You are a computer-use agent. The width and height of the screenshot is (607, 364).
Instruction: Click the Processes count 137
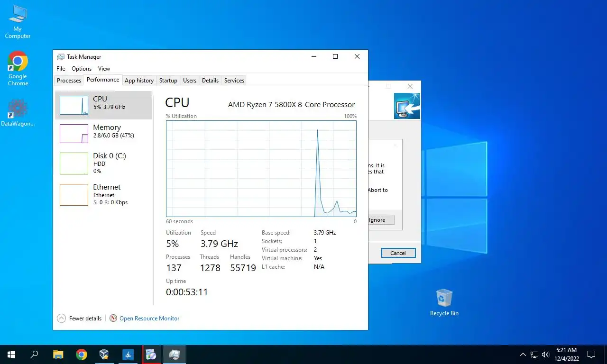[x=174, y=268]
